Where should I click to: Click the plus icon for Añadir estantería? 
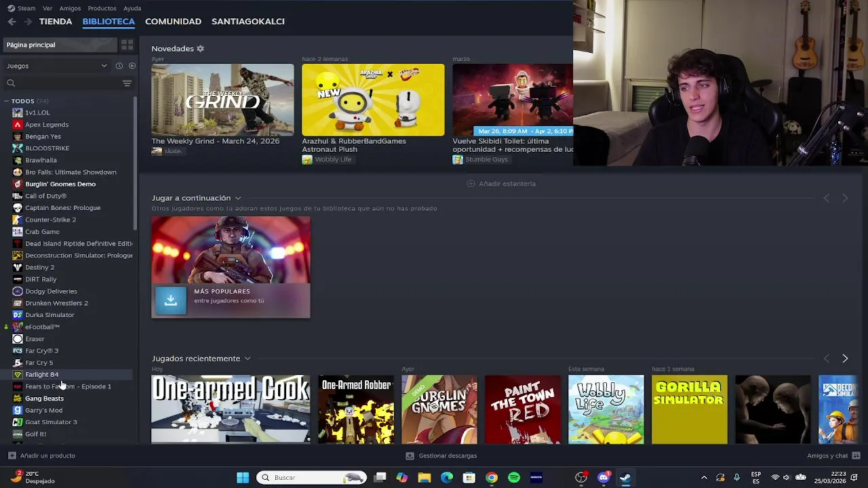pos(471,184)
